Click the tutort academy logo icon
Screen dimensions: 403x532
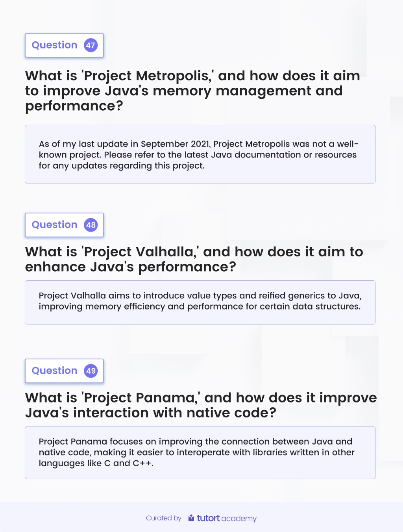[x=191, y=518]
